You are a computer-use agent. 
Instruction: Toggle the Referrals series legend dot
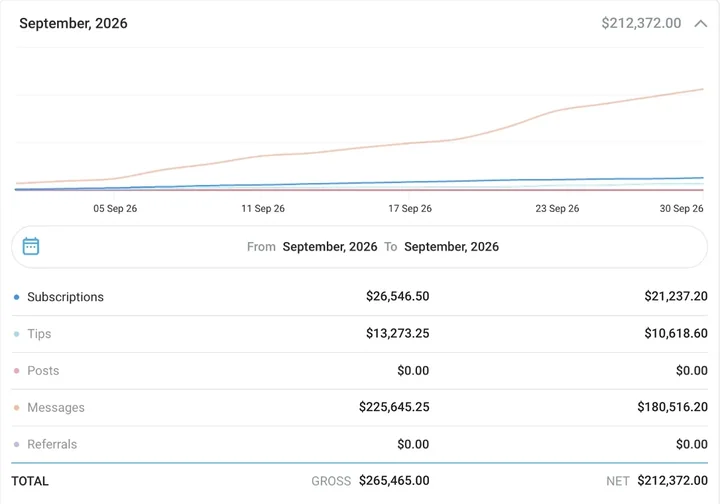[x=17, y=444]
